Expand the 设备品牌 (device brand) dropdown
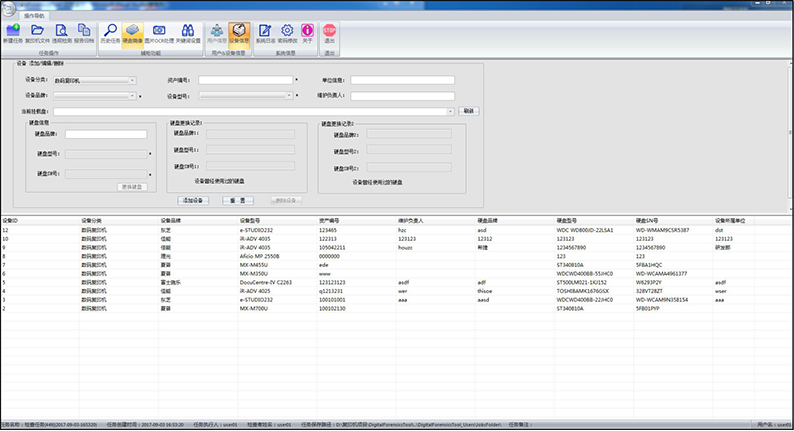 point(132,96)
